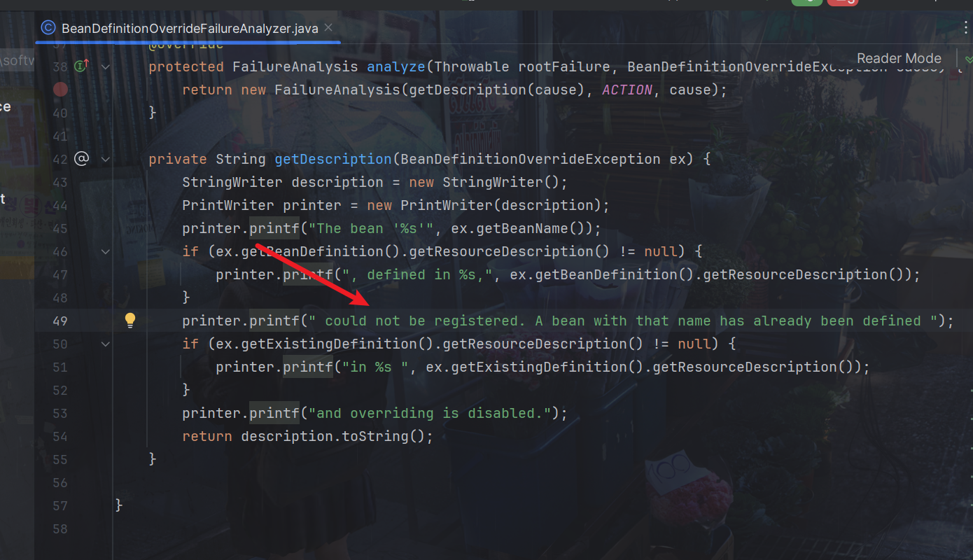Remove the red breakpoint on line 39
Screen dimensions: 973x560
[61, 90]
